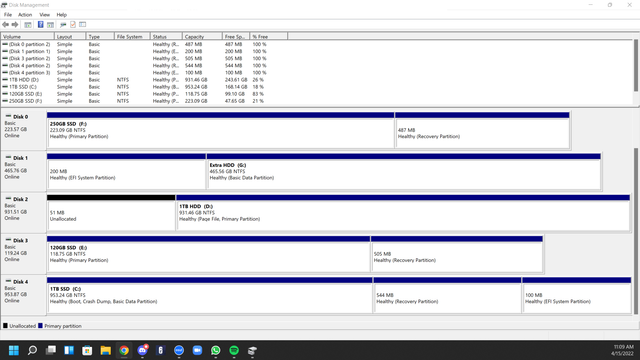Open the Windows Start menu

click(x=14, y=350)
